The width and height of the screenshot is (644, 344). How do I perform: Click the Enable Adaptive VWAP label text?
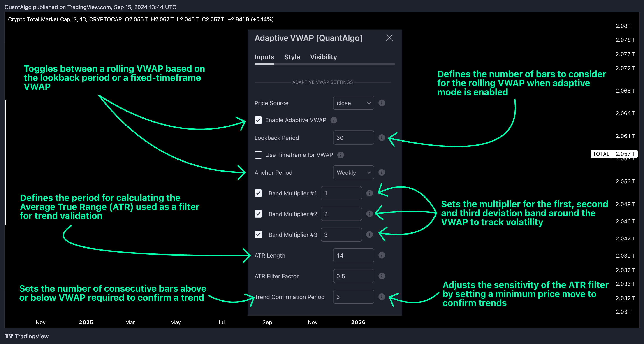click(296, 120)
